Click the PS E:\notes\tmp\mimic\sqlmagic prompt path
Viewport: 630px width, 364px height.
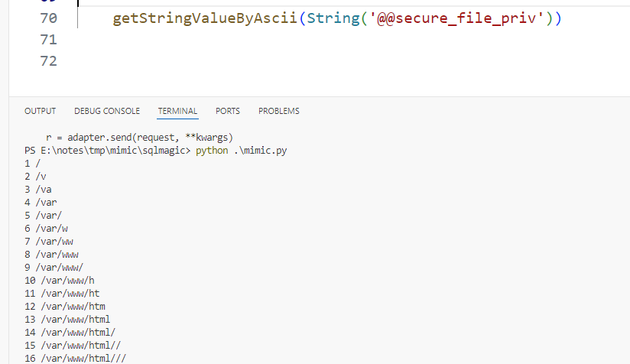[105, 151]
